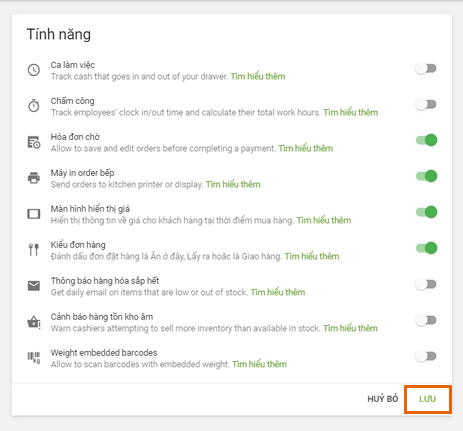
Task: Click the printer icon for Máy in order bếp
Action: [34, 178]
